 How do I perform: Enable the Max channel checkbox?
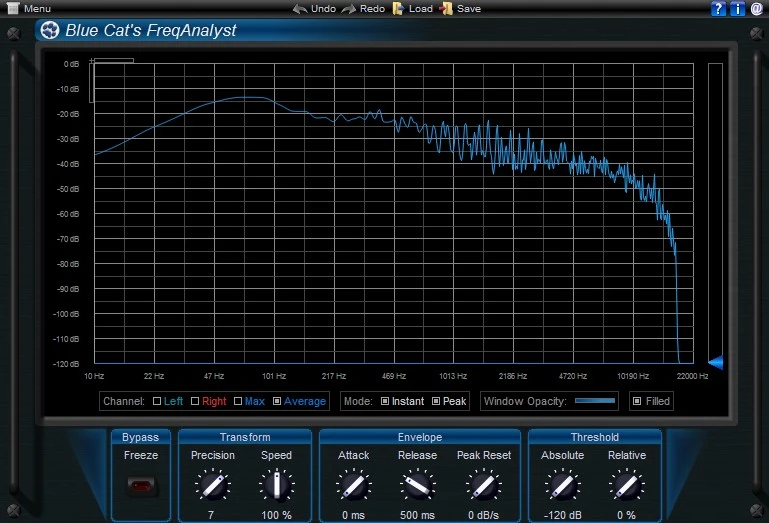(x=238, y=401)
